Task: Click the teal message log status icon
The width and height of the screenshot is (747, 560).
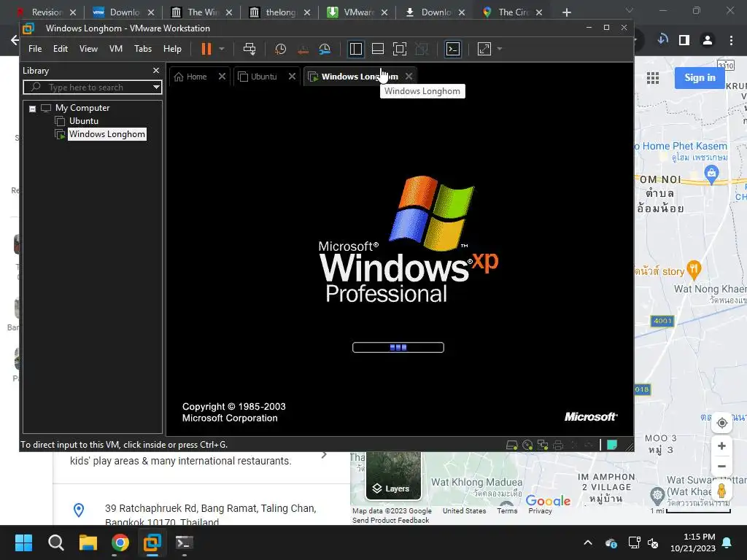Action: [x=612, y=445]
